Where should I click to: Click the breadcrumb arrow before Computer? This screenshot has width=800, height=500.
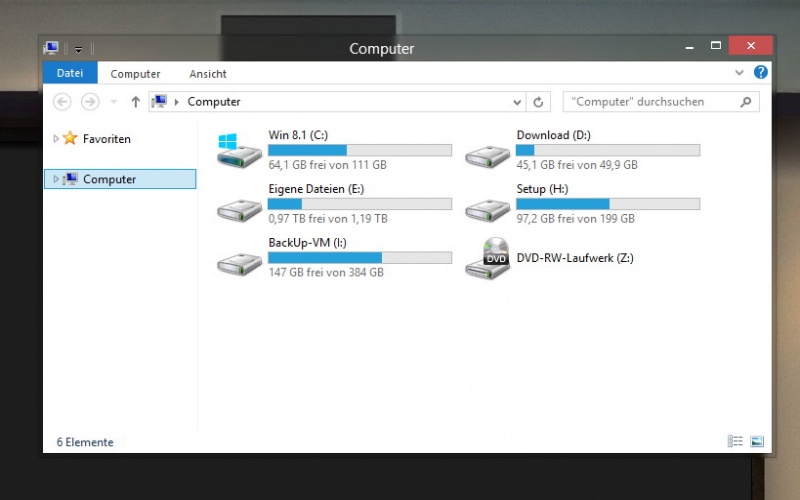[177, 102]
